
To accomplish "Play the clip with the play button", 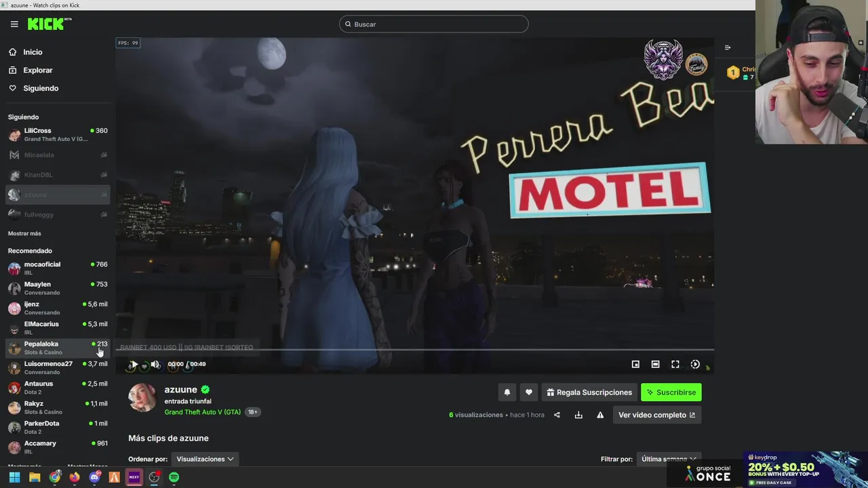I will (x=134, y=365).
